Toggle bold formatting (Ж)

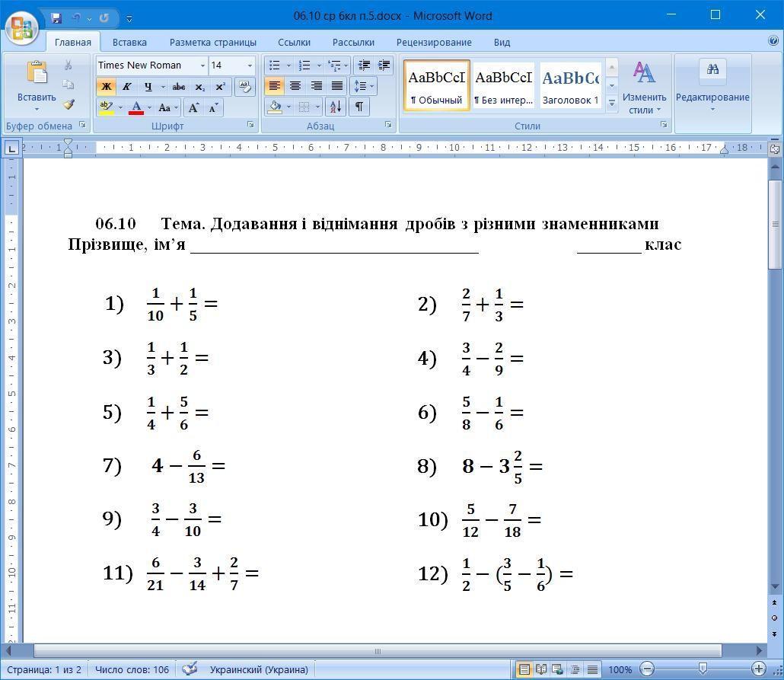[107, 87]
